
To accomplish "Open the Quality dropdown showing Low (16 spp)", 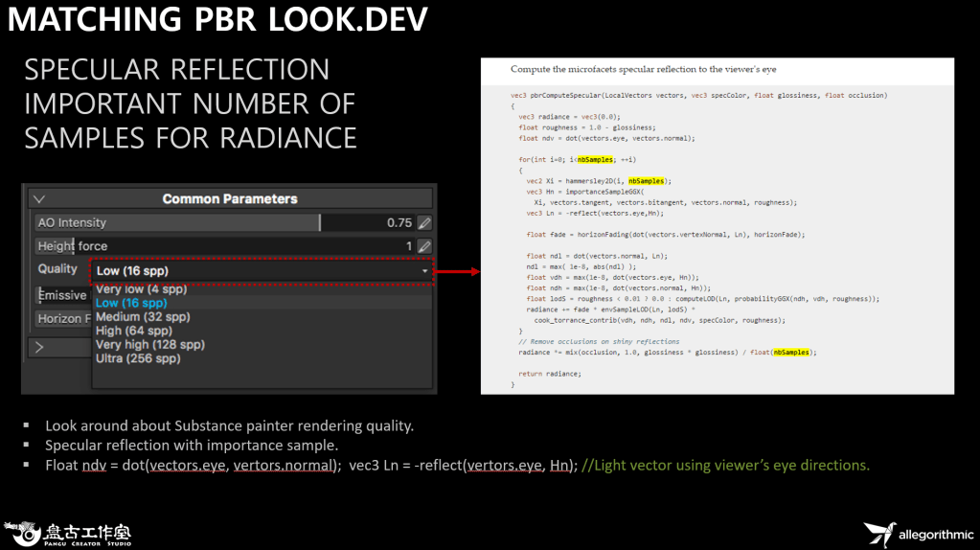I will [262, 271].
